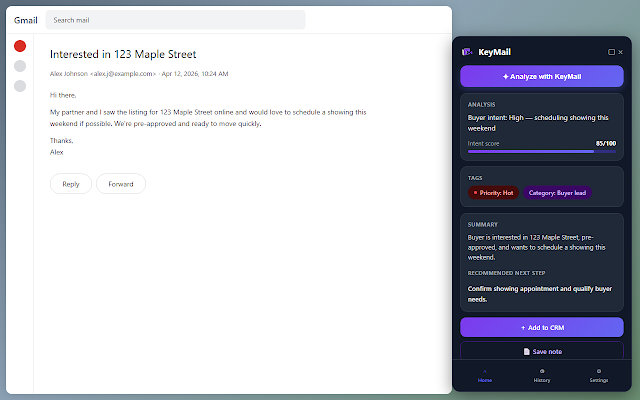Forward the Maple Street email
640x400 pixels.
click(x=121, y=184)
